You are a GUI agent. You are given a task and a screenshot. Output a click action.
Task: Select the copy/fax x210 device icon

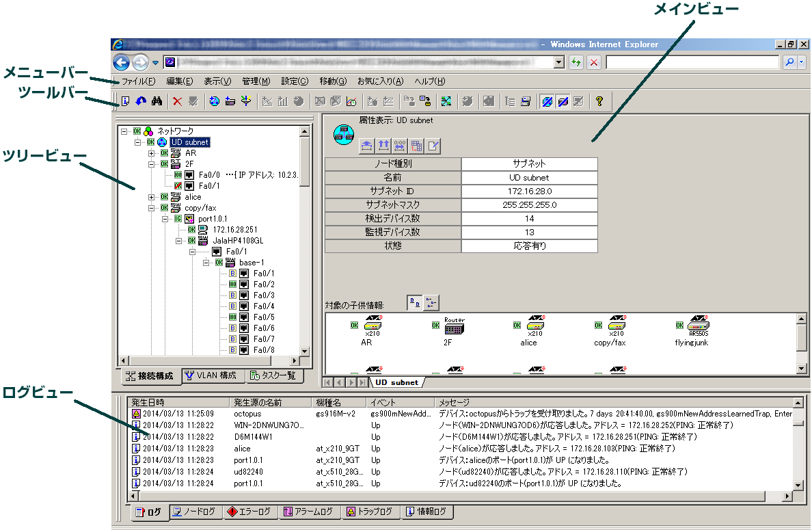(617, 326)
